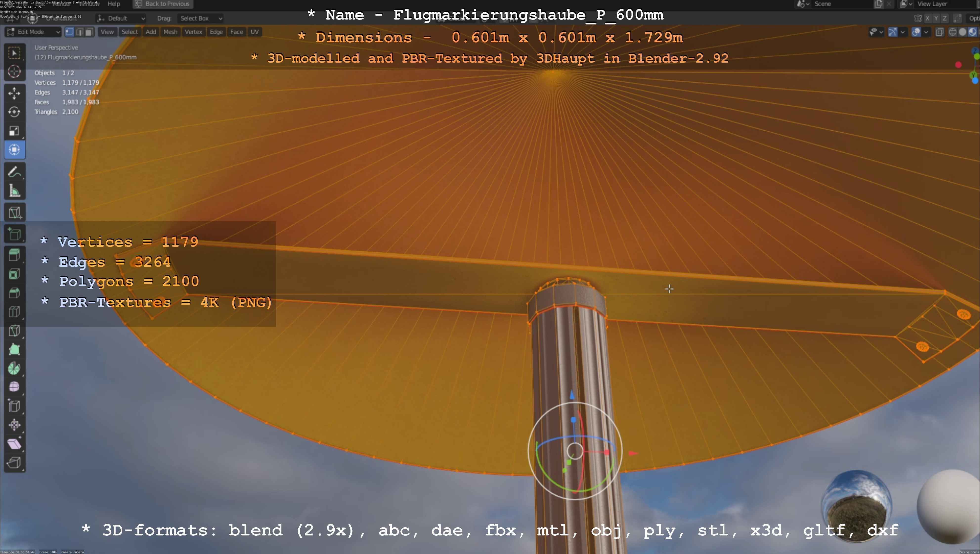
Task: Pick the Knife tool
Action: [14, 331]
